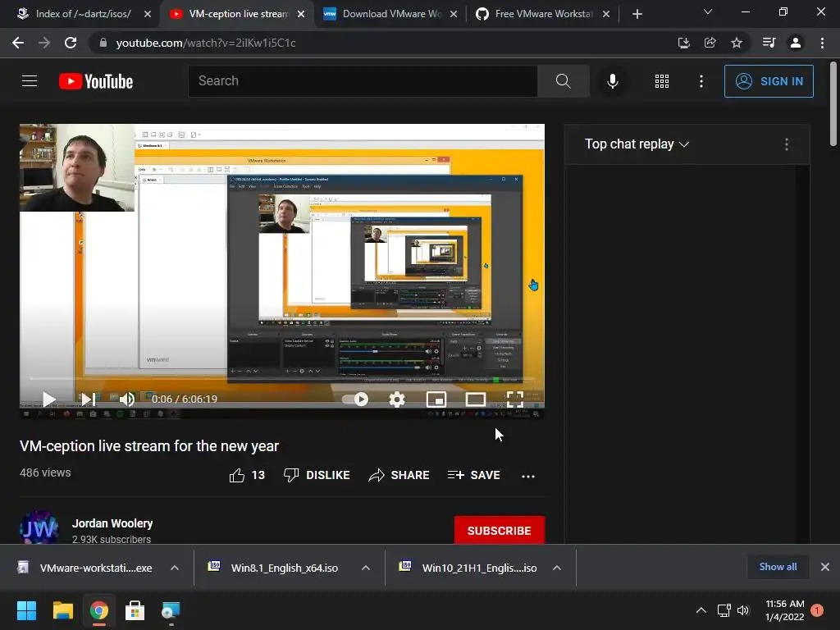The image size is (840, 630).
Task: Click the SIGN IN button
Action: (769, 81)
